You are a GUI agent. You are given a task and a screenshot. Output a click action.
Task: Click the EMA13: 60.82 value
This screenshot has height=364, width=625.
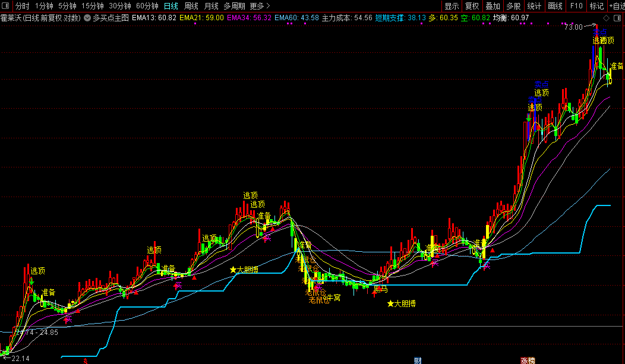[x=154, y=18]
